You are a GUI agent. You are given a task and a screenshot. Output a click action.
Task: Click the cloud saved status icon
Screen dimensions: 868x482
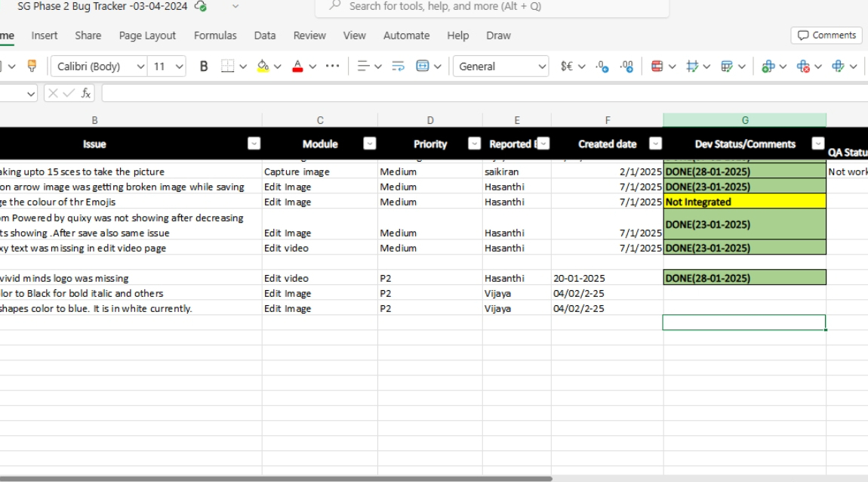200,7
